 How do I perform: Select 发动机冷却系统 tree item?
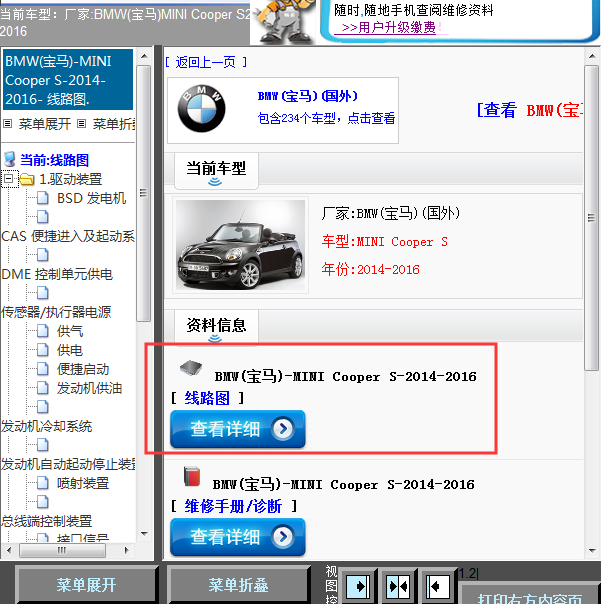[x=47, y=426]
